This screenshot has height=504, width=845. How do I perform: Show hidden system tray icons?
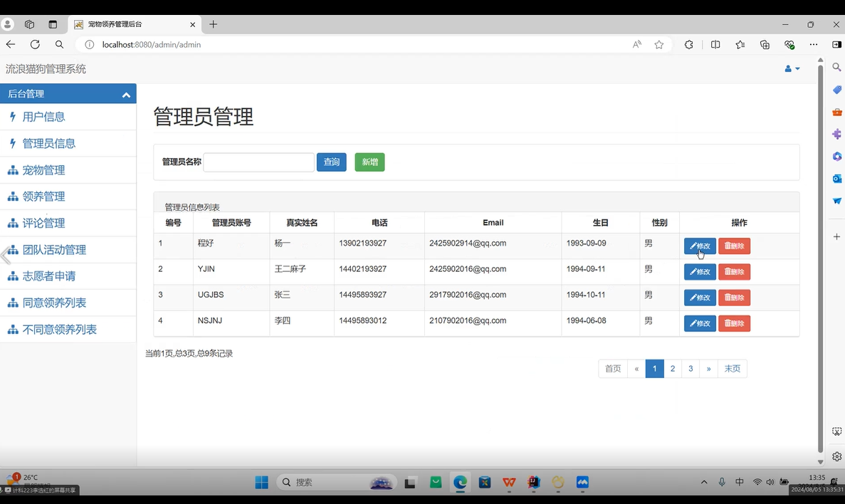(x=704, y=482)
